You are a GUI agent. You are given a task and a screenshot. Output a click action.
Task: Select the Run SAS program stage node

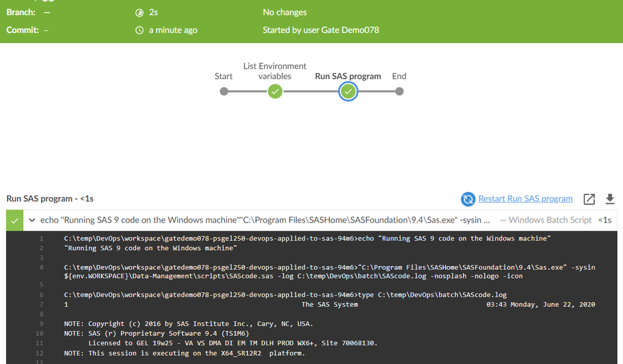tap(348, 92)
